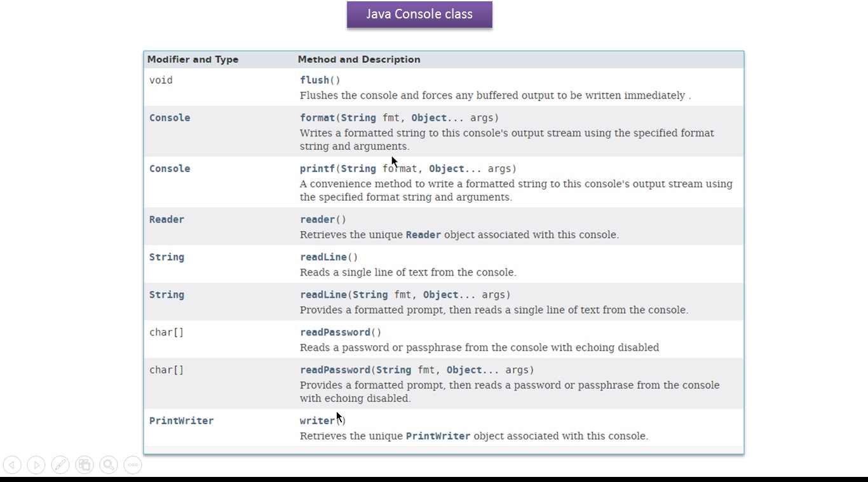The image size is (868, 482).
Task: Open the pen and laser pointer tools
Action: (60, 465)
